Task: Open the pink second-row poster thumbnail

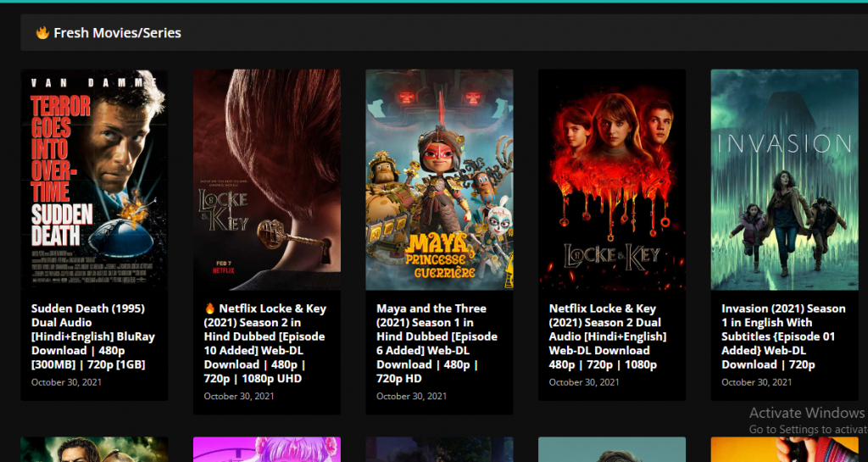Action: pos(267,449)
